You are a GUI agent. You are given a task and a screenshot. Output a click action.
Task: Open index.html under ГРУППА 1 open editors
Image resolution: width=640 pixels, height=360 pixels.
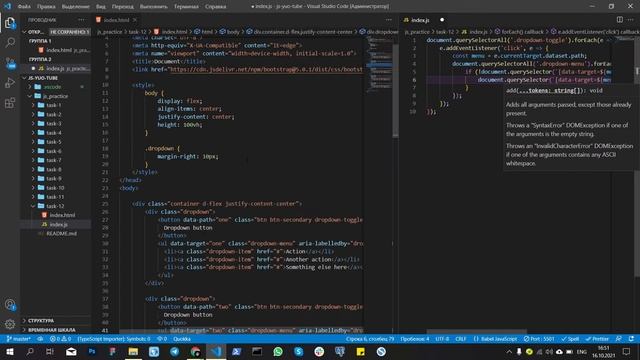(56, 50)
